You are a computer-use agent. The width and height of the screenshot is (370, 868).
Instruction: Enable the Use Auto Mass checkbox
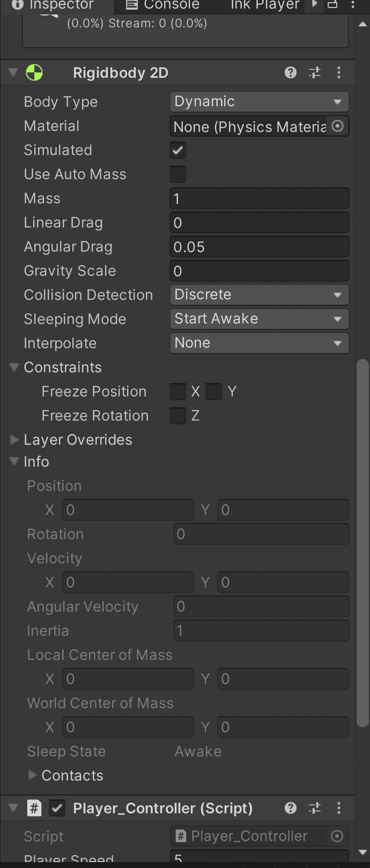[x=177, y=174]
